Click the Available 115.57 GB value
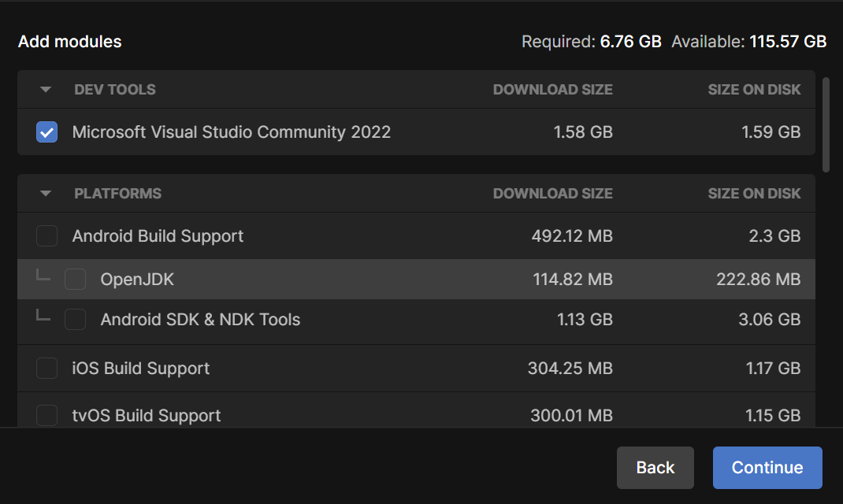Screen dimensions: 843x504 788,42
